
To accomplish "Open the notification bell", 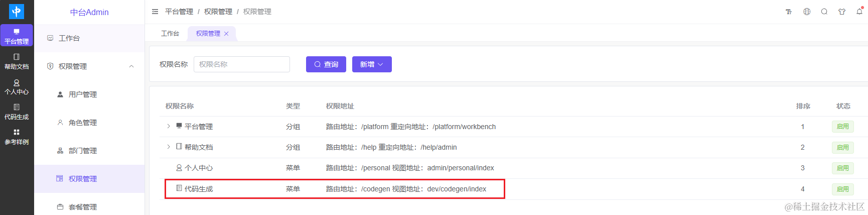I will (x=859, y=11).
